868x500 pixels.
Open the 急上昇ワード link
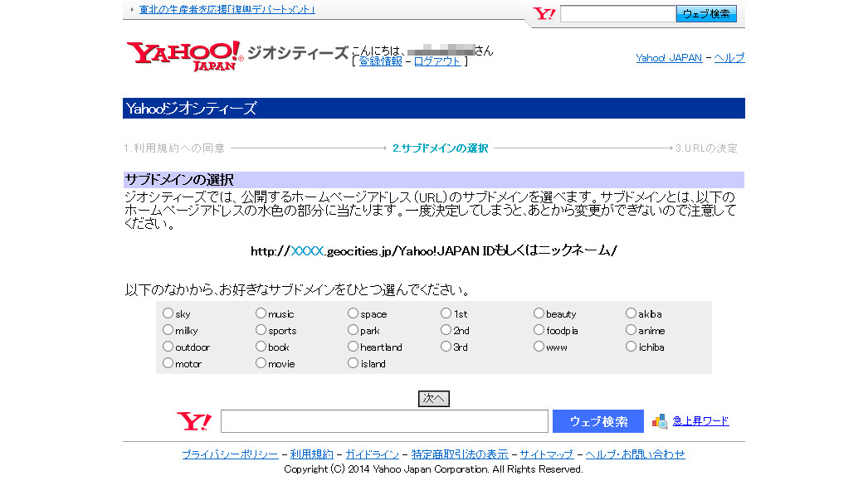(x=700, y=421)
